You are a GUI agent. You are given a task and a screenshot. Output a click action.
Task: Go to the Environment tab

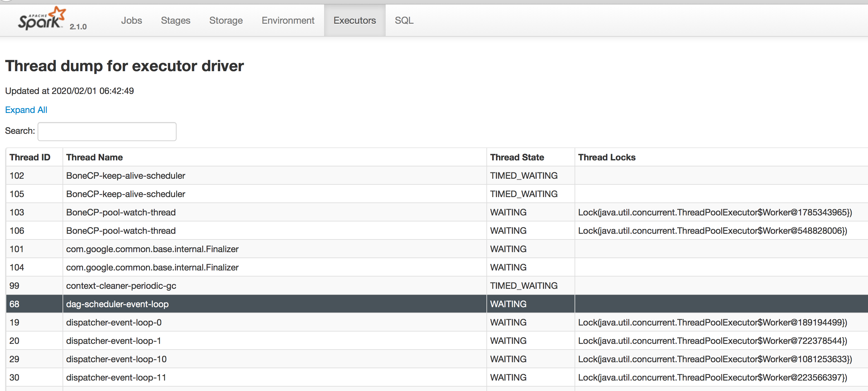pyautogui.click(x=288, y=21)
